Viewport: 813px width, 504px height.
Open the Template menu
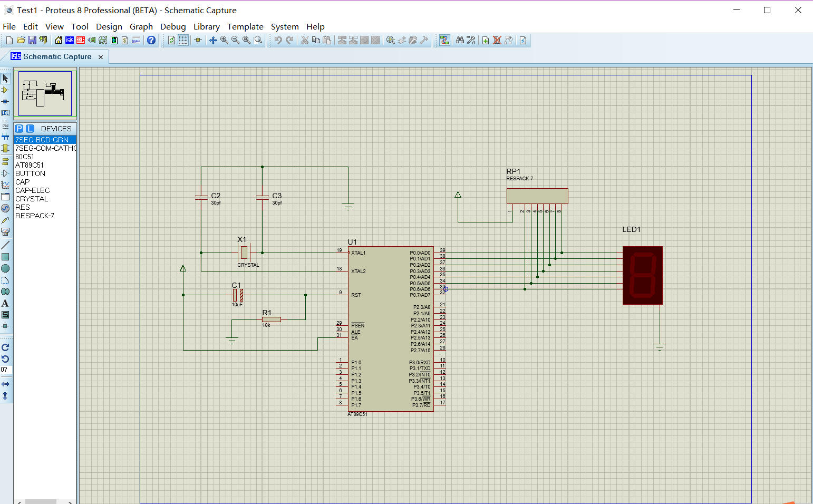pos(245,26)
